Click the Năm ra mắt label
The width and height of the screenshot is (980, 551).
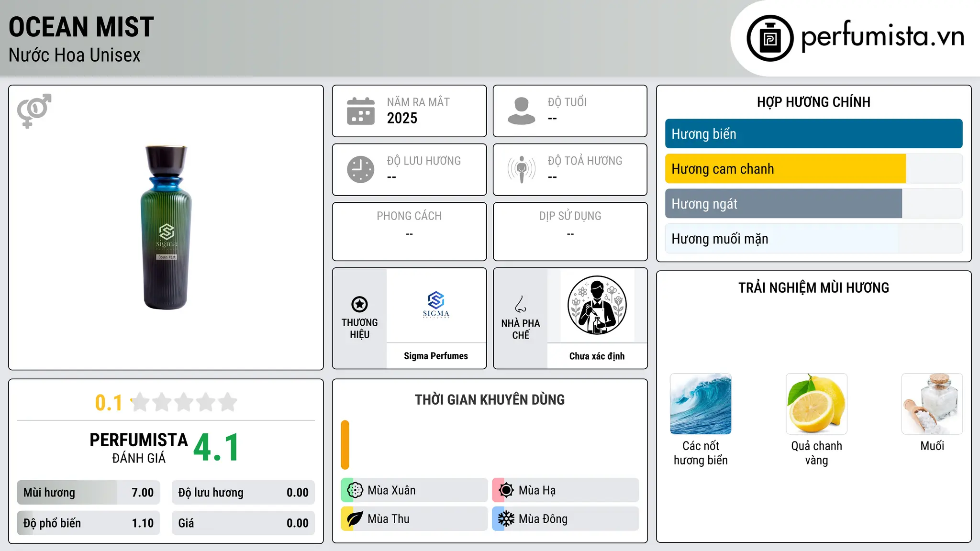pos(418,102)
